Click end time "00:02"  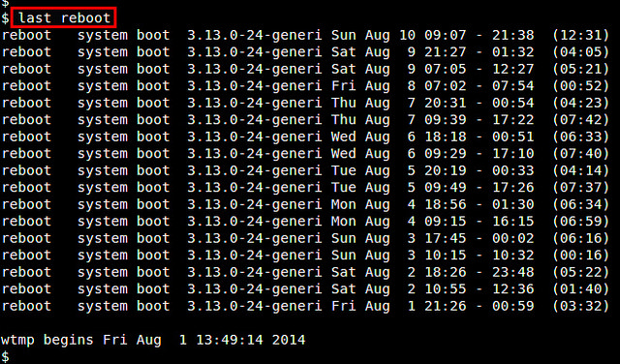(513, 238)
